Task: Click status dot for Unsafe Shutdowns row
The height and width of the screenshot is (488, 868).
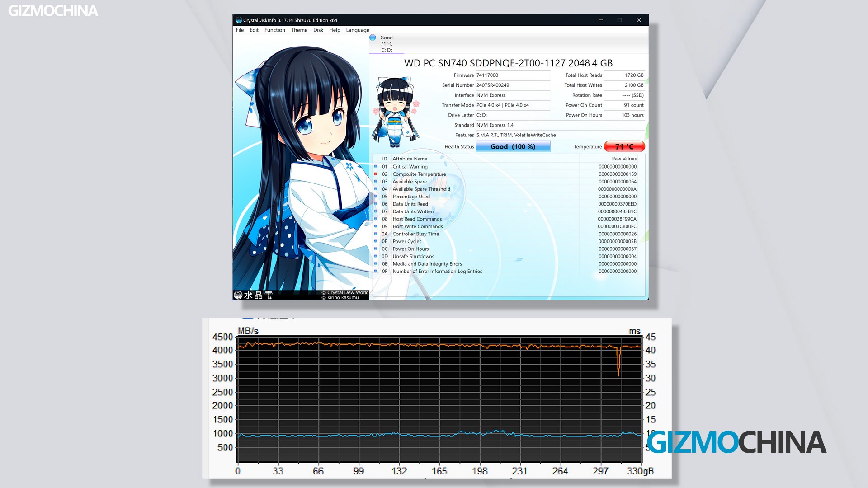Action: pos(375,256)
